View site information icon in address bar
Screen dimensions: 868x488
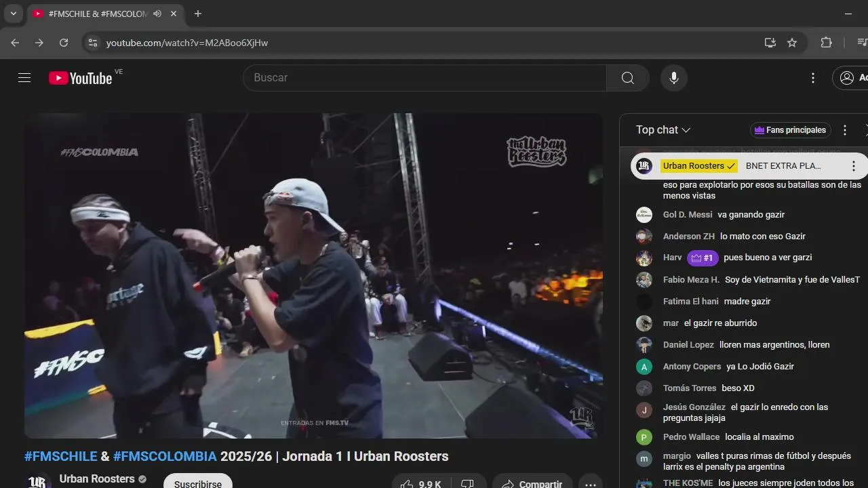pyautogui.click(x=93, y=43)
